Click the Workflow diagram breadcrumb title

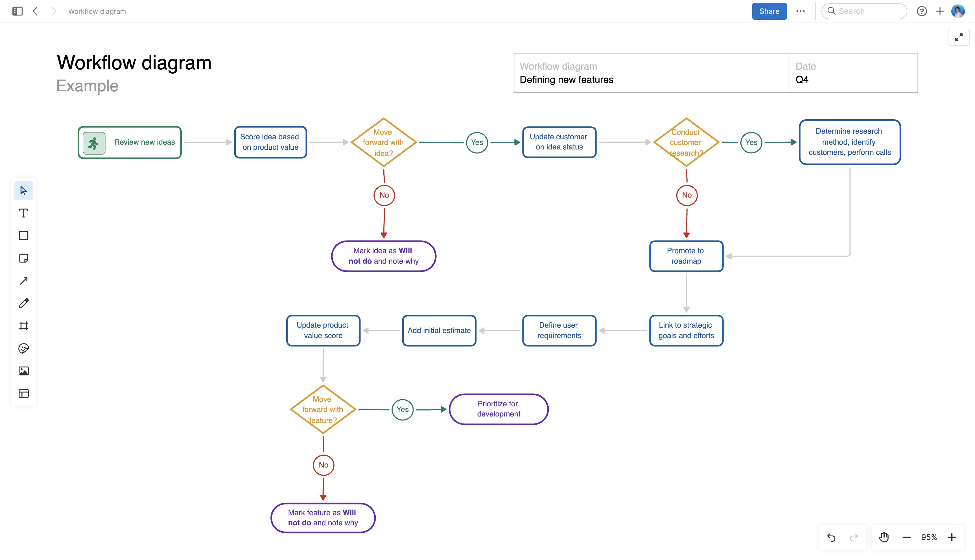97,11
